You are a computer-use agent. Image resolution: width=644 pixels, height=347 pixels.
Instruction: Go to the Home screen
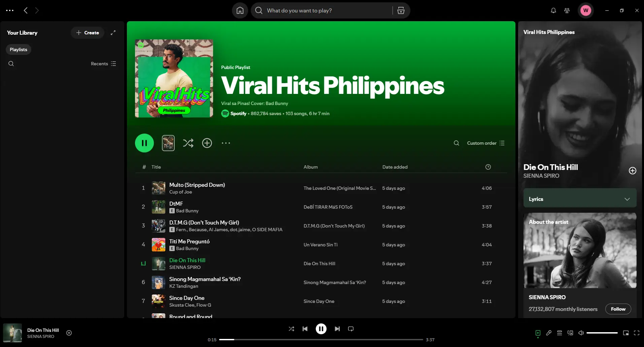[x=240, y=10]
